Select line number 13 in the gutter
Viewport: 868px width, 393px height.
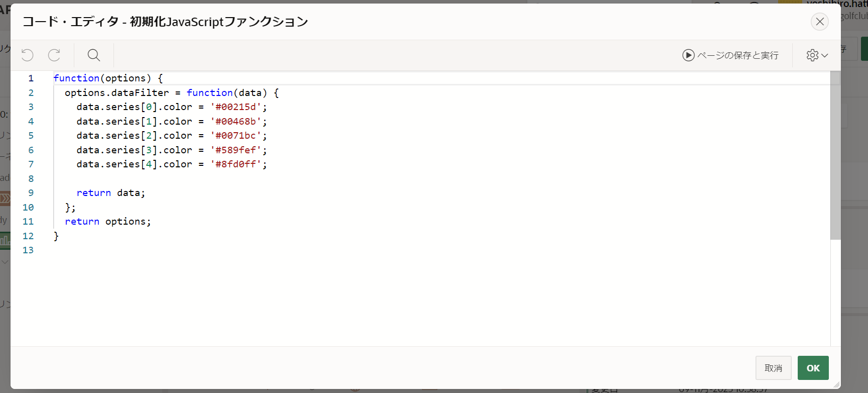point(28,250)
